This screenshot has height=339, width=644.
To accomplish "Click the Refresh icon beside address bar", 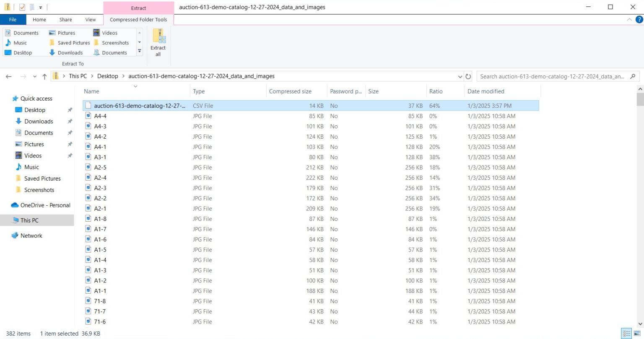I will (468, 76).
